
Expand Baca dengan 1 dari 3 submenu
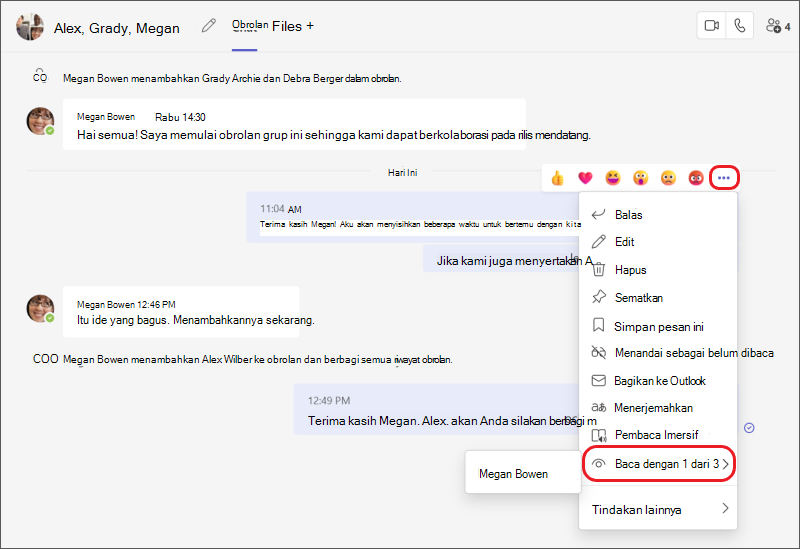point(659,464)
